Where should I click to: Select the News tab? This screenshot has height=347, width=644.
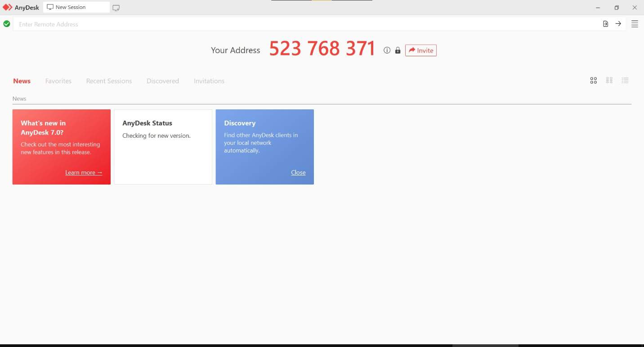[x=22, y=81]
